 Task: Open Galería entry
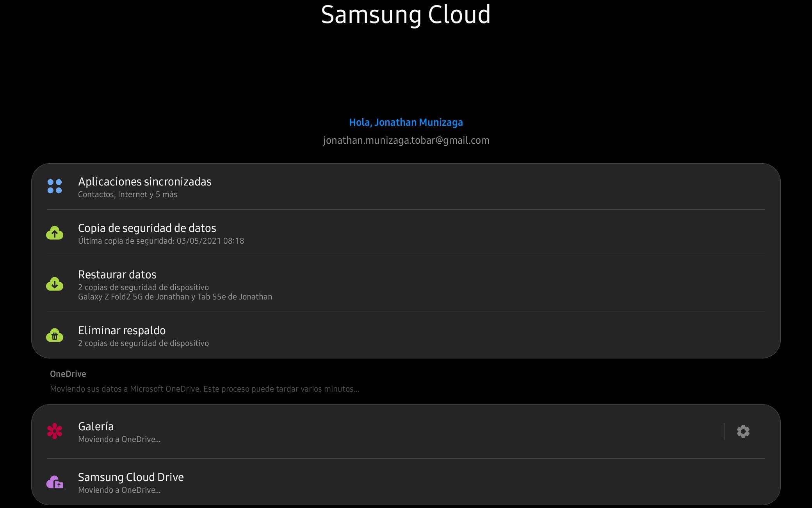pyautogui.click(x=378, y=431)
